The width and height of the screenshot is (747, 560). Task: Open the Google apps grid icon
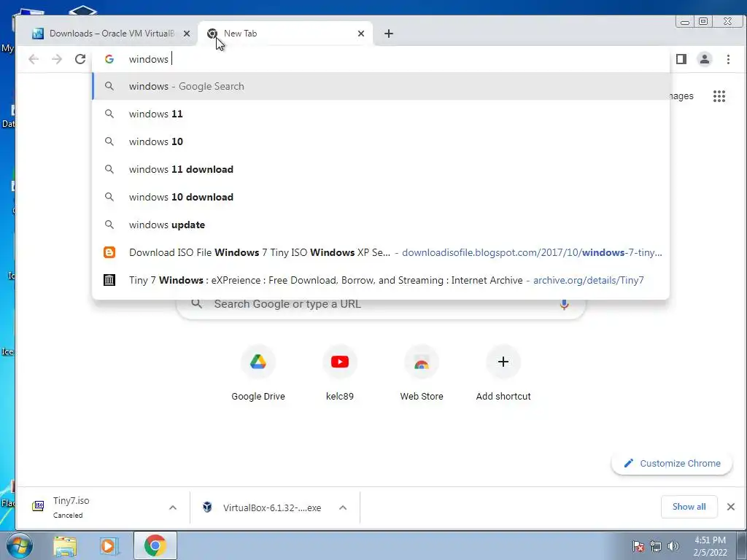(719, 96)
